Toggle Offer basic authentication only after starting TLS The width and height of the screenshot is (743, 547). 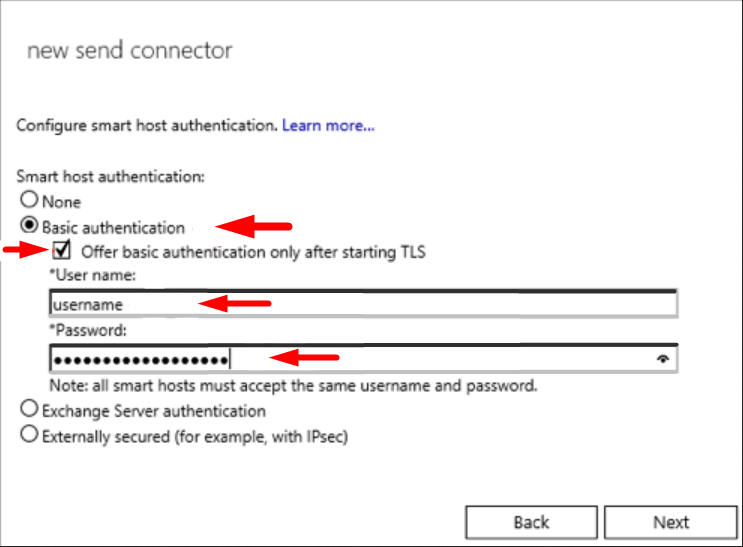62,250
